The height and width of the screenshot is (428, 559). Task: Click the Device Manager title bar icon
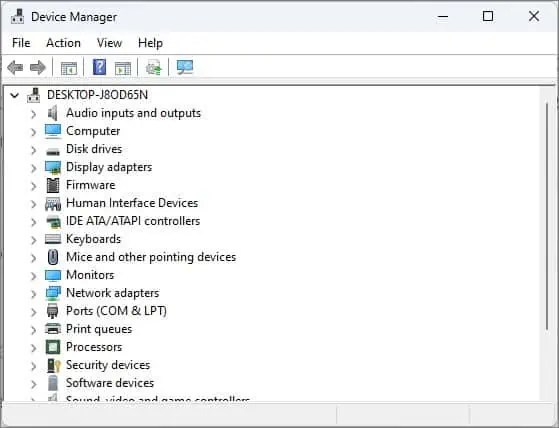17,16
